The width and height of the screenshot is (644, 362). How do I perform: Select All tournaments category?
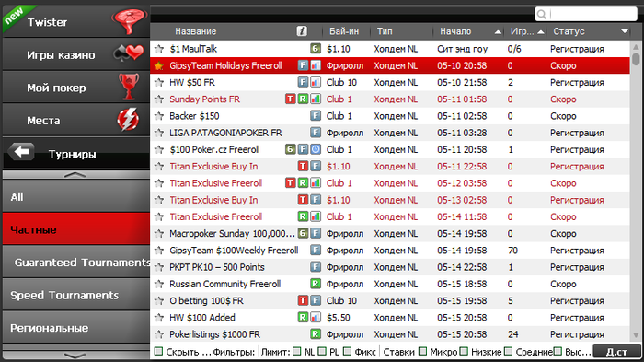click(76, 196)
